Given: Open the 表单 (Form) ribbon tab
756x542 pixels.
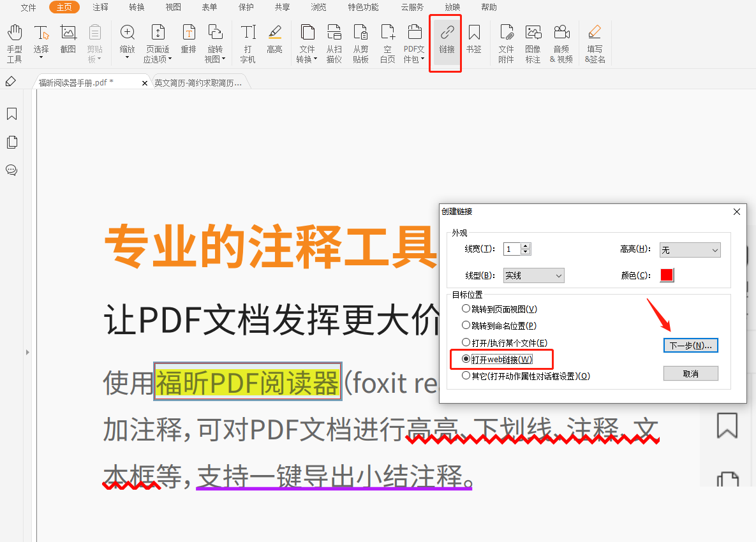Looking at the screenshot, I should pyautogui.click(x=209, y=7).
